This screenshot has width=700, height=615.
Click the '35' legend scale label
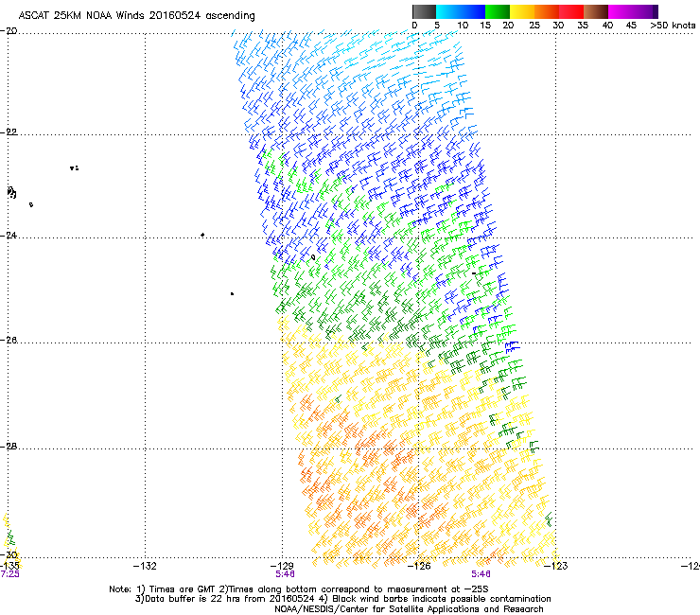(583, 26)
